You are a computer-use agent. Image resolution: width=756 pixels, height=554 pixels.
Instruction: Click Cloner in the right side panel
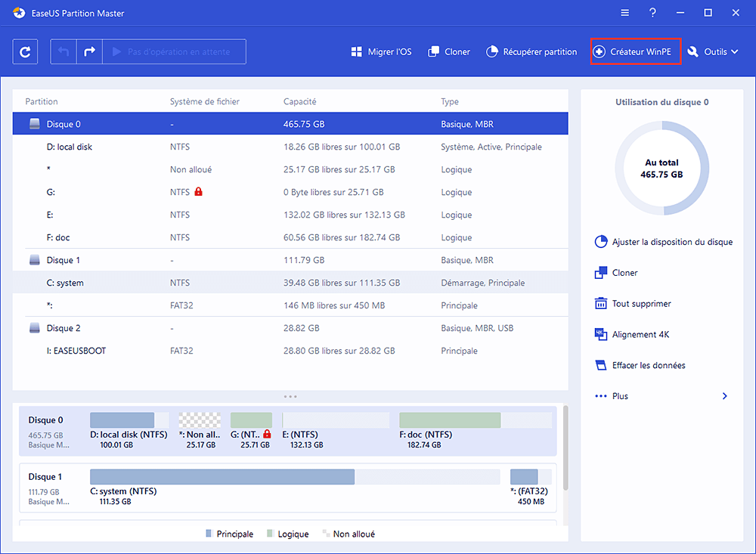616,272
